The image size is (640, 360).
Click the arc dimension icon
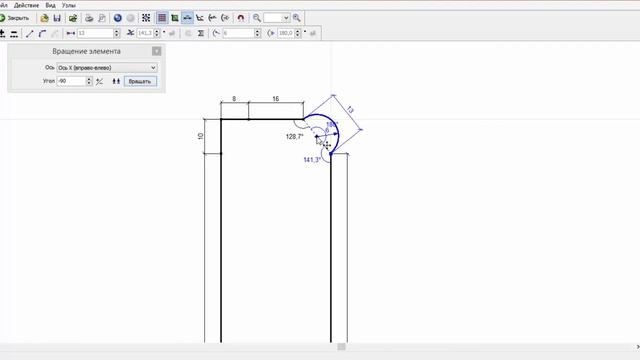(225, 18)
